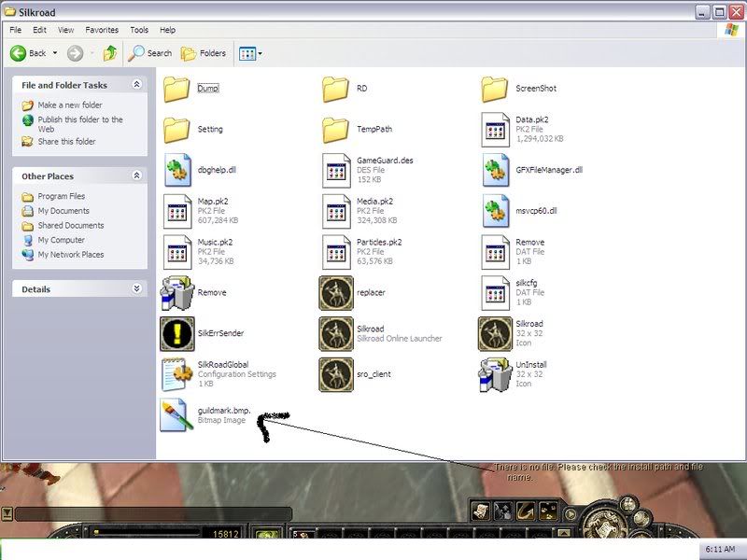This screenshot has width=747, height=560.
Task: Select the GFXFileManager.dll file
Action: (495, 170)
